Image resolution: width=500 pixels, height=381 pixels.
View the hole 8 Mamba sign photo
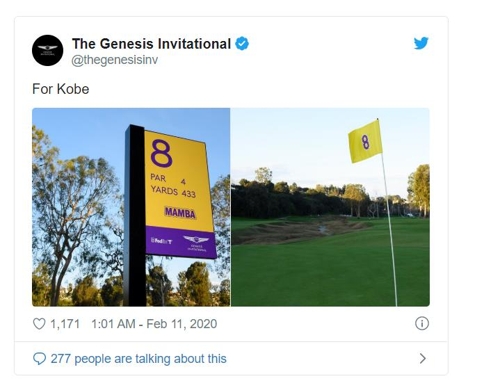click(x=131, y=207)
